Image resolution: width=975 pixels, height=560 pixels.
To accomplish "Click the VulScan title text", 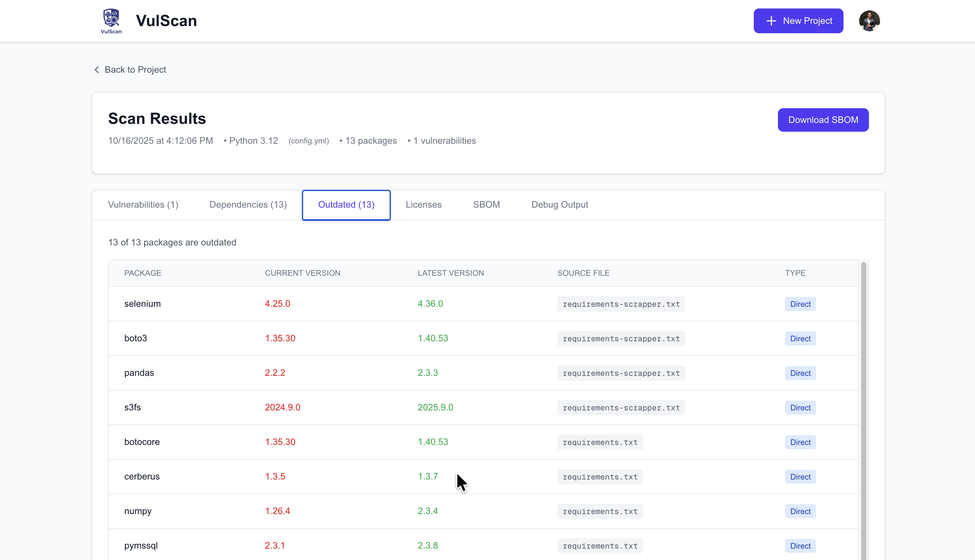I will click(x=166, y=21).
